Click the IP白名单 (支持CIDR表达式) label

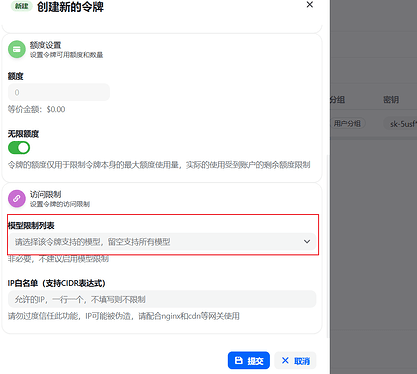click(x=57, y=283)
